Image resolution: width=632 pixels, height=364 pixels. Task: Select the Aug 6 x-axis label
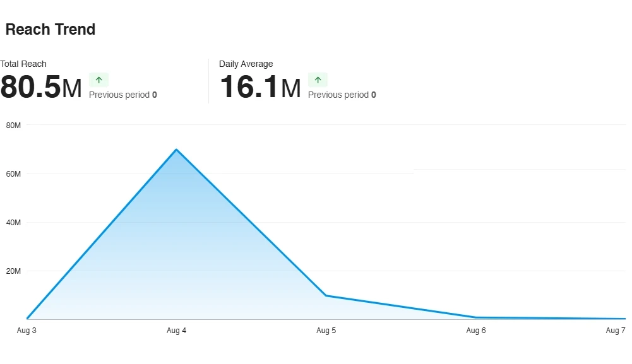coord(475,331)
